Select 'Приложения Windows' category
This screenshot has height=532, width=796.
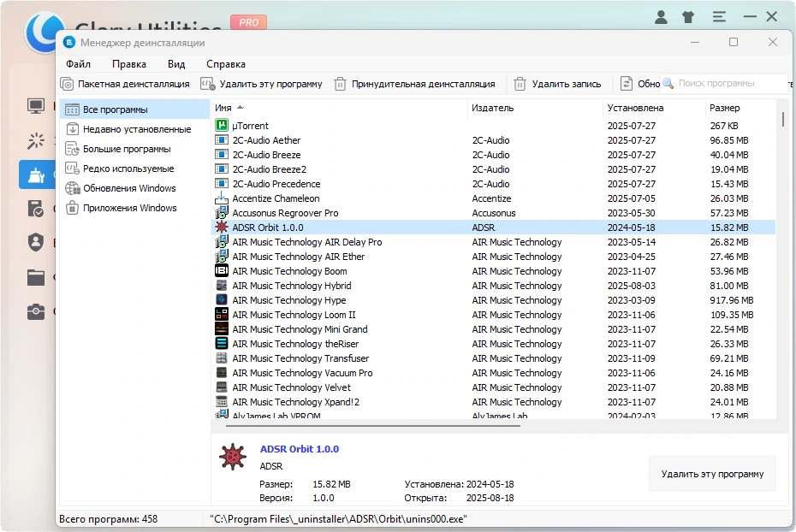pyautogui.click(x=134, y=208)
